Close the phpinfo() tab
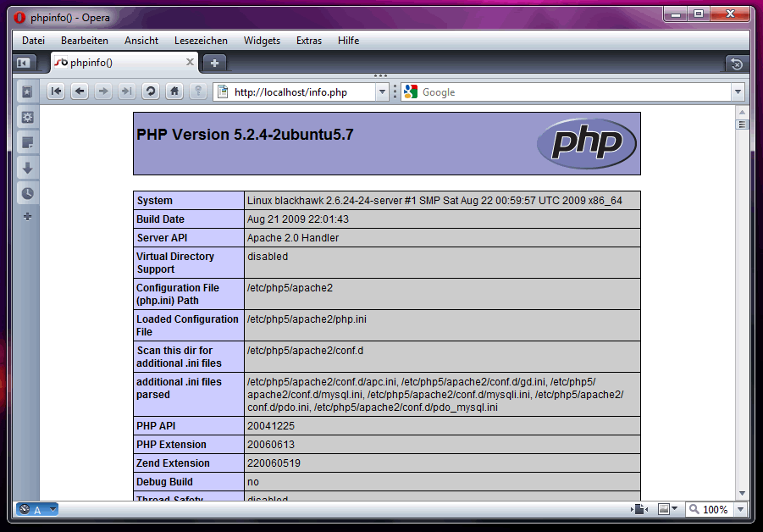The image size is (763, 532). tap(190, 62)
